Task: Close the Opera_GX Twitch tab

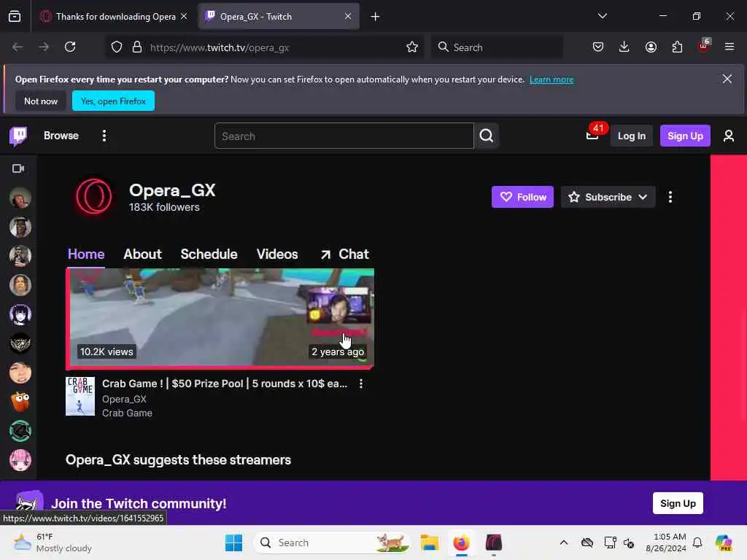Action: pos(348,16)
